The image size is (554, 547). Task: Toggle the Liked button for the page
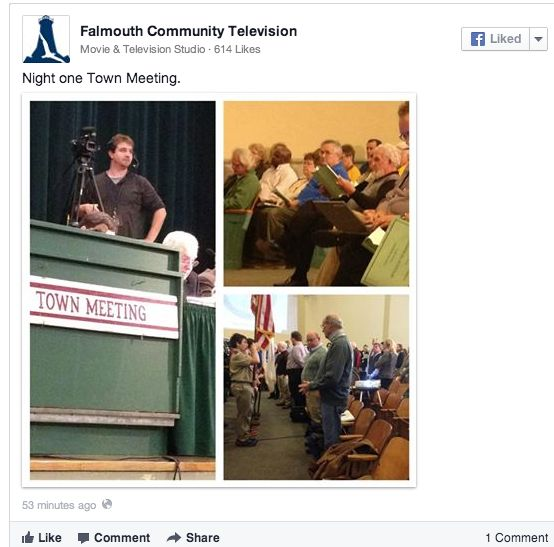[x=496, y=39]
